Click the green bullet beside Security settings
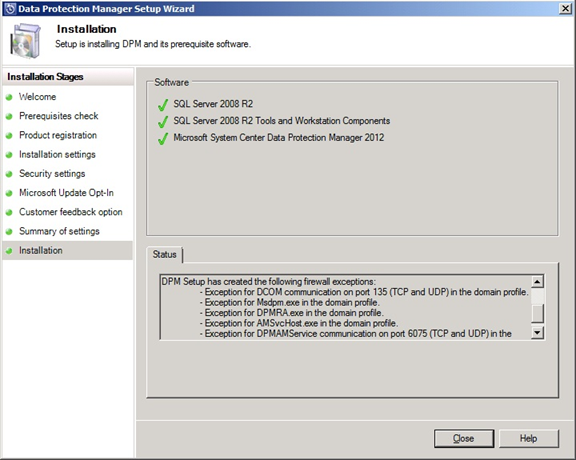This screenshot has width=576, height=460. (x=9, y=174)
